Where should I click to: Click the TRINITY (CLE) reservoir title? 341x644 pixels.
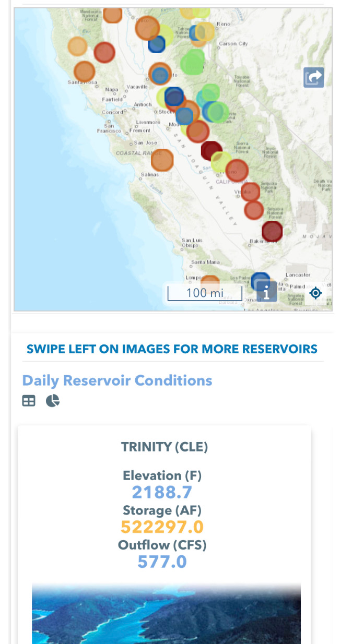click(x=164, y=447)
